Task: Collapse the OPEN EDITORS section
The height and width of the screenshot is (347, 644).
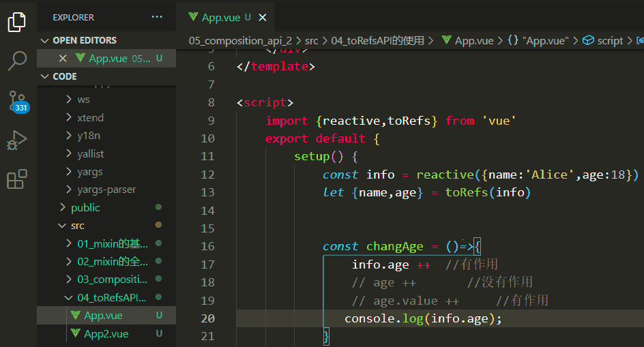Action: coord(107,40)
